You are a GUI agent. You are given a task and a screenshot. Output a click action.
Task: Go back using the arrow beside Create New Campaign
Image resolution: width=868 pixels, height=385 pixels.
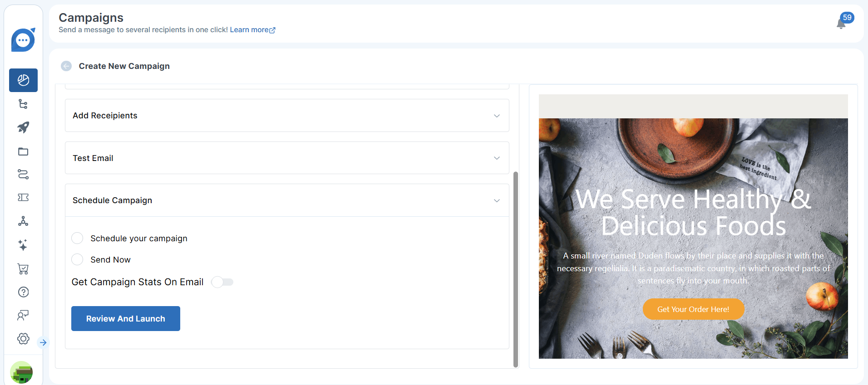coord(66,66)
